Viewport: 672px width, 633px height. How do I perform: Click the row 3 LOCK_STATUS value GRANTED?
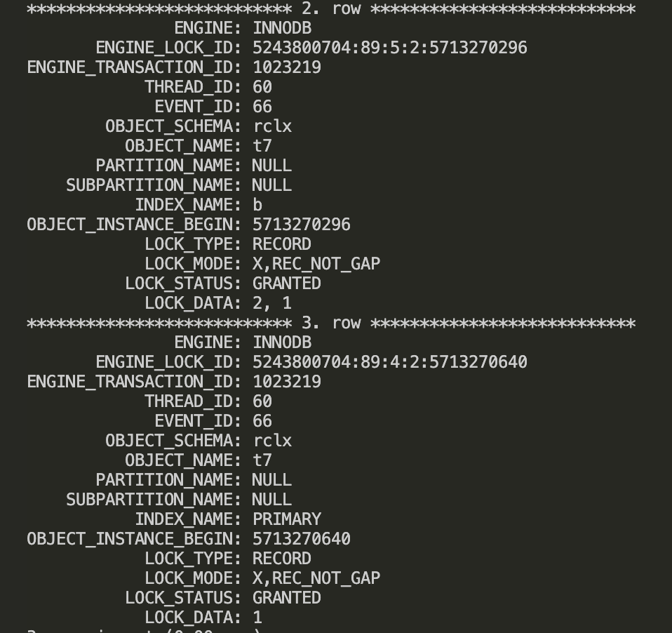[x=286, y=598]
